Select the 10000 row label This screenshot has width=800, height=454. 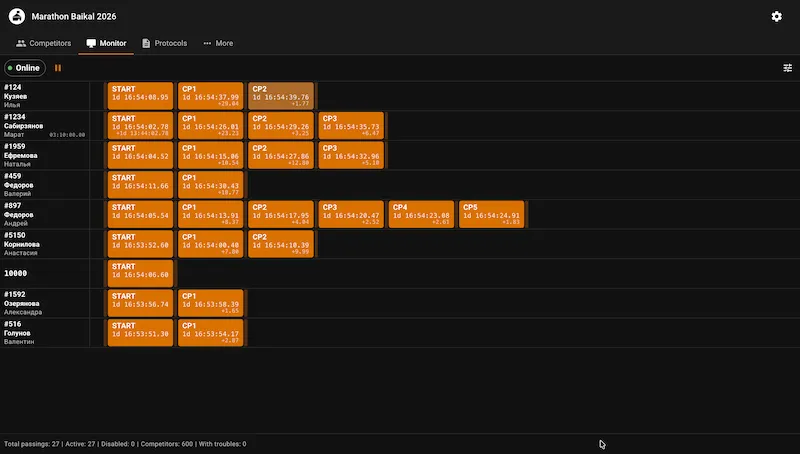45,273
